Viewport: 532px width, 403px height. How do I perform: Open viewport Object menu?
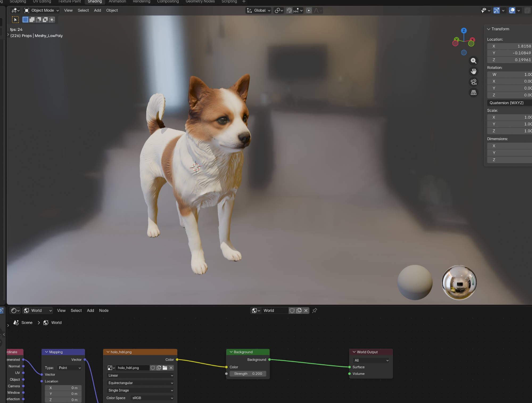click(112, 10)
